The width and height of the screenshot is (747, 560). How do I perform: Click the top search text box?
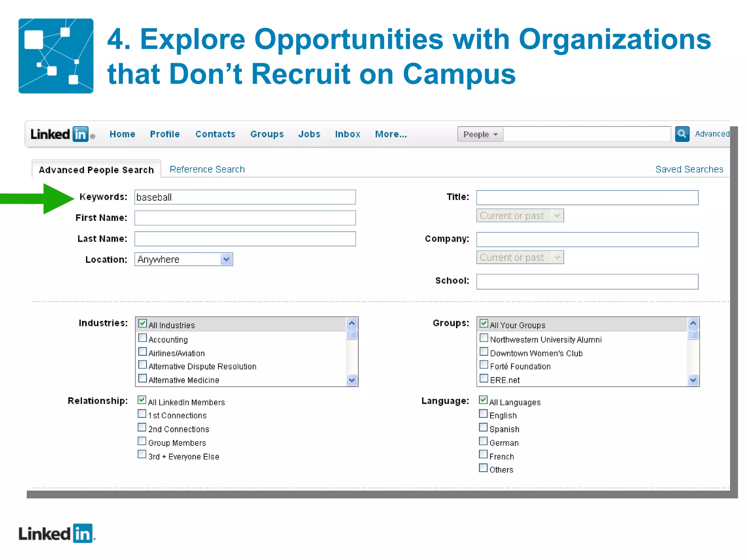point(587,134)
